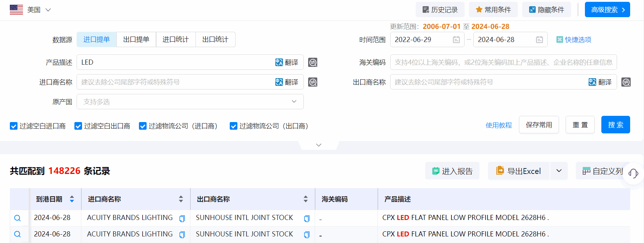
Task: Open calendar icon for start date 2022-06-29
Action: pos(456,40)
